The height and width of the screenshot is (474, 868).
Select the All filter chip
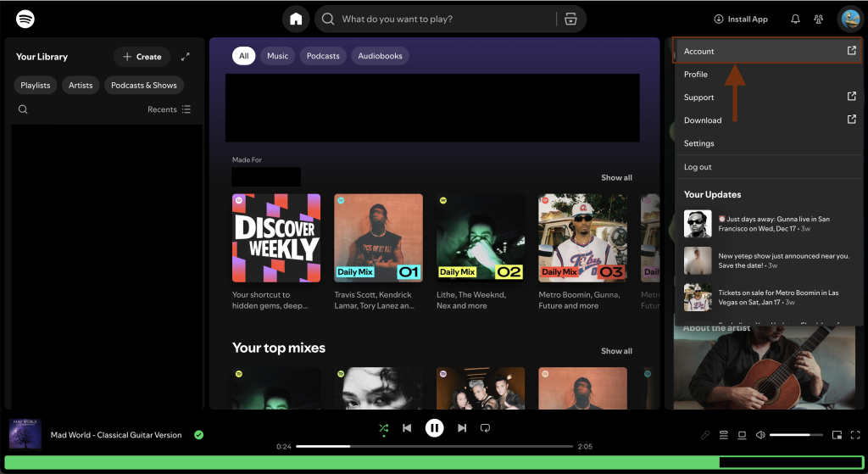click(243, 56)
